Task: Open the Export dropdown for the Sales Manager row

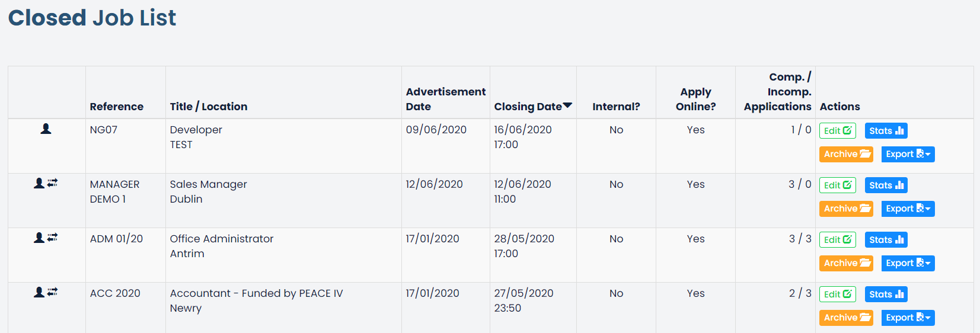Action: click(x=908, y=209)
